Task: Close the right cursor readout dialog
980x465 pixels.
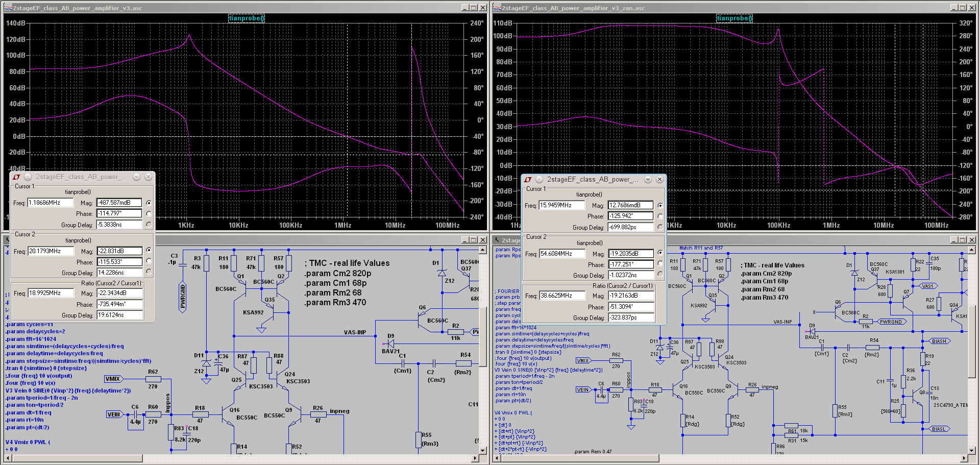Action: tap(659, 179)
